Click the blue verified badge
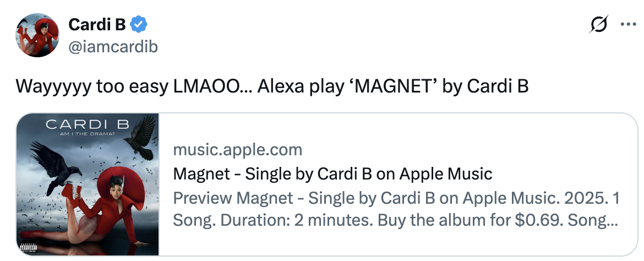Image resolution: width=644 pixels, height=261 pixels. coord(139,25)
